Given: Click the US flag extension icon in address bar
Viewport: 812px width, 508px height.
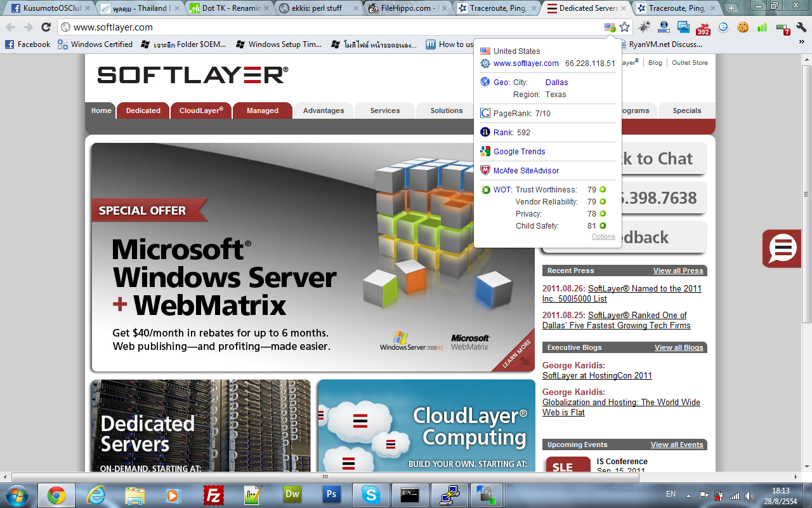Looking at the screenshot, I should 610,27.
